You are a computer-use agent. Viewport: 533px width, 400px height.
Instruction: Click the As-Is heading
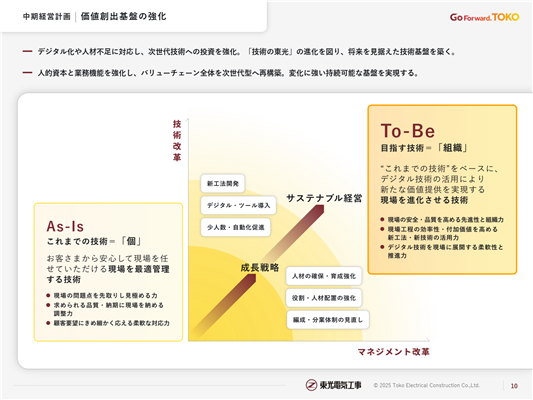click(65, 226)
